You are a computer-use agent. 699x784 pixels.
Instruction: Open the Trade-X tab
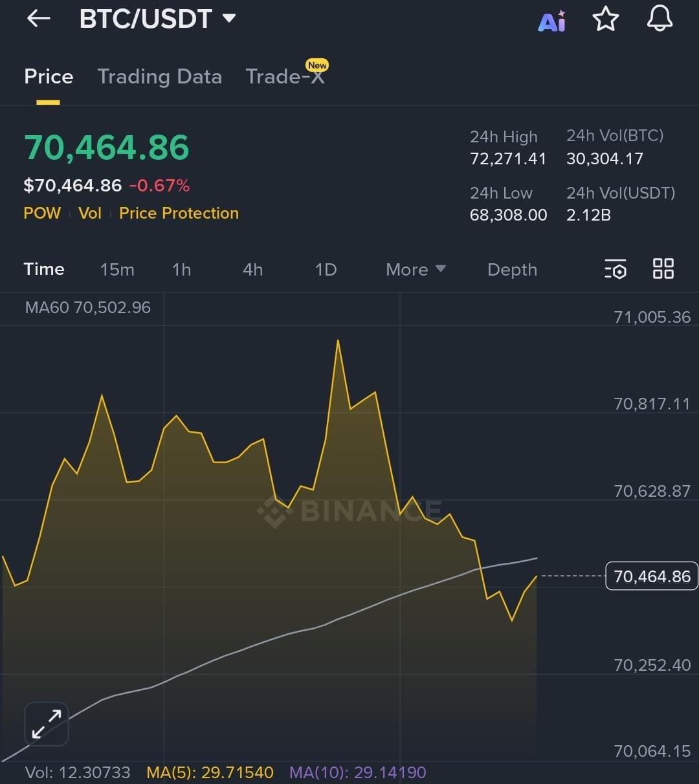coord(285,77)
